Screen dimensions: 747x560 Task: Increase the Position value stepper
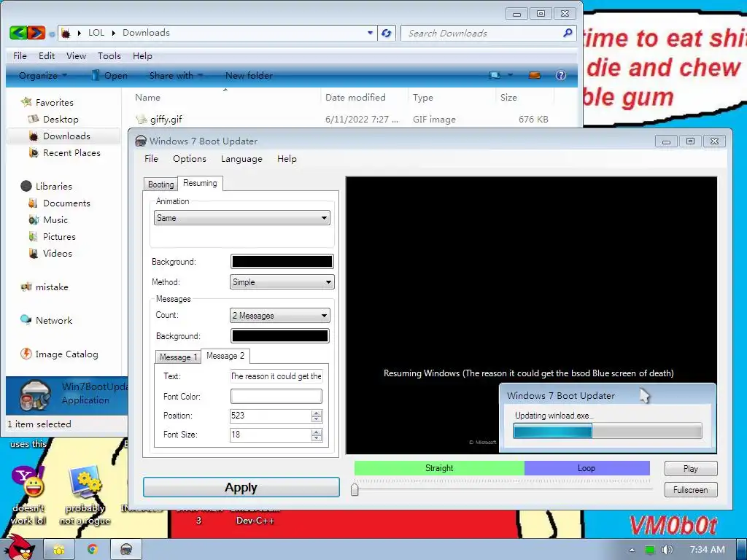[x=317, y=413]
